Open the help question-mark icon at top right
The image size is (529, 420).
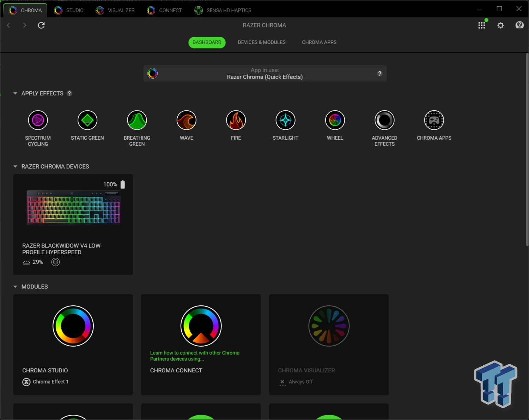coord(519,25)
